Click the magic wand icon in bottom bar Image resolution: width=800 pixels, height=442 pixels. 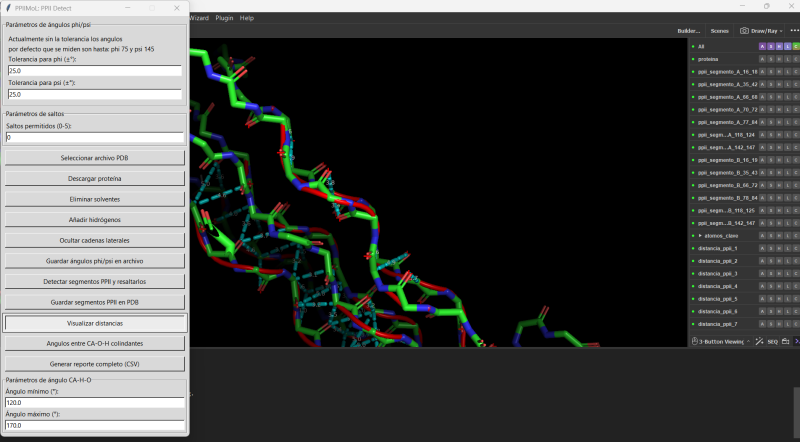click(x=759, y=341)
